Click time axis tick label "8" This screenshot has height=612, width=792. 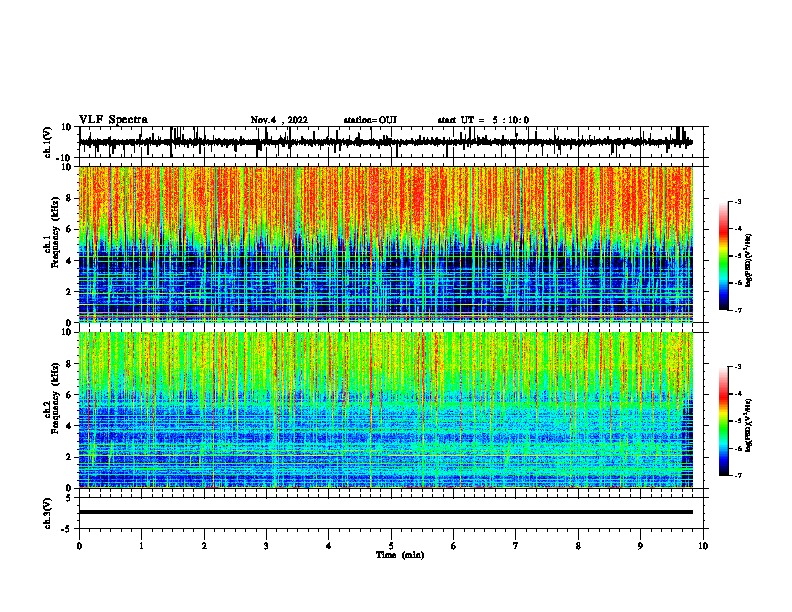click(578, 546)
